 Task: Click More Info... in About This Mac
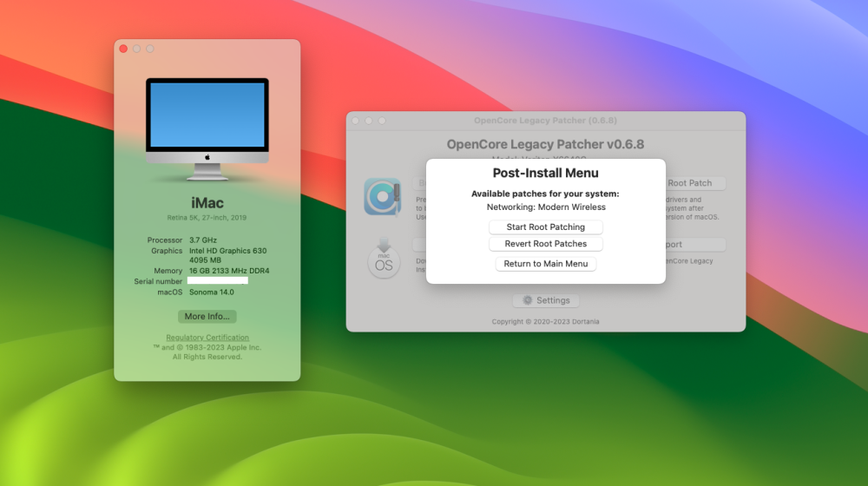click(x=207, y=316)
